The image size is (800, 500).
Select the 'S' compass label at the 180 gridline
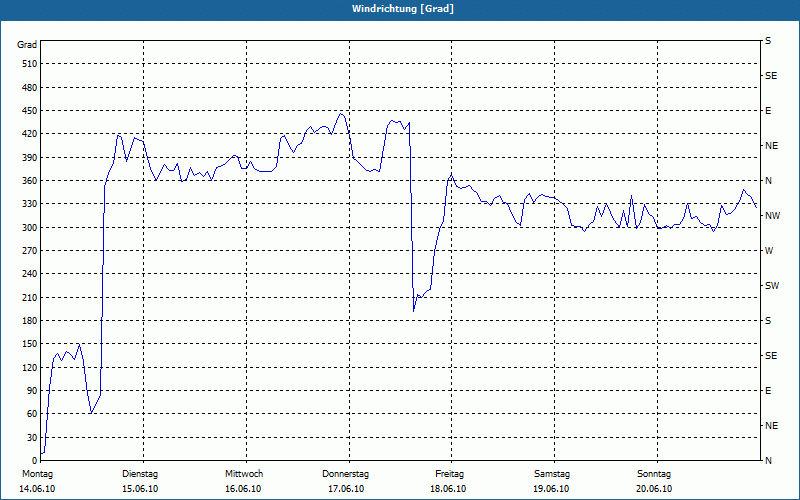[768, 321]
